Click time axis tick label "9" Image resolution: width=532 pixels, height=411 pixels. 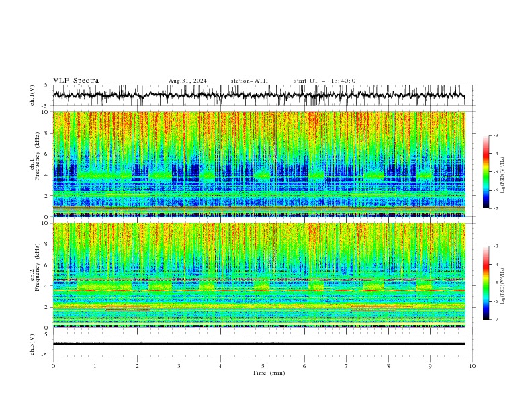[x=430, y=366]
